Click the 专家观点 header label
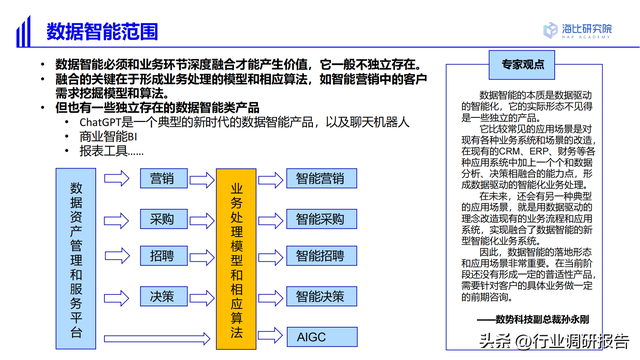Viewport: 640px width, 360px height. click(522, 64)
